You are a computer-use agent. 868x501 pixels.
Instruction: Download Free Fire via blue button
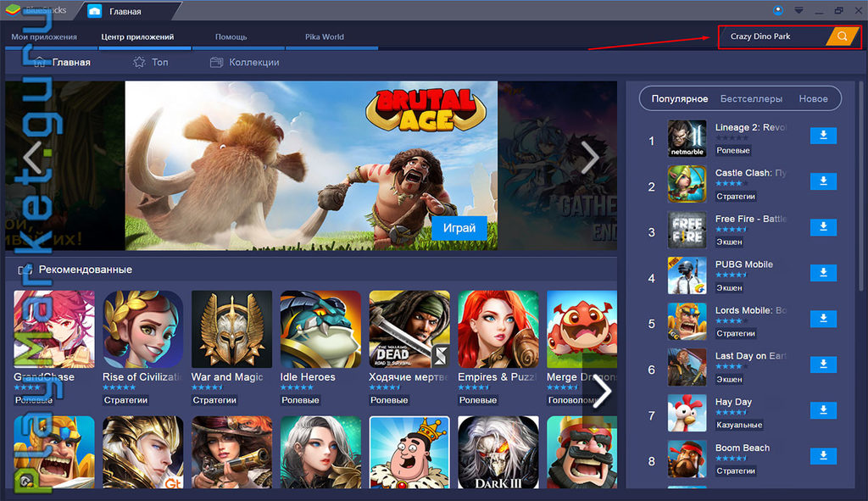coord(823,227)
